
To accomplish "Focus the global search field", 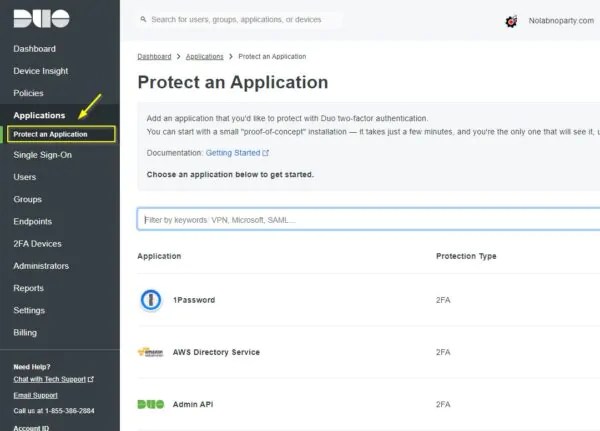I will point(240,20).
